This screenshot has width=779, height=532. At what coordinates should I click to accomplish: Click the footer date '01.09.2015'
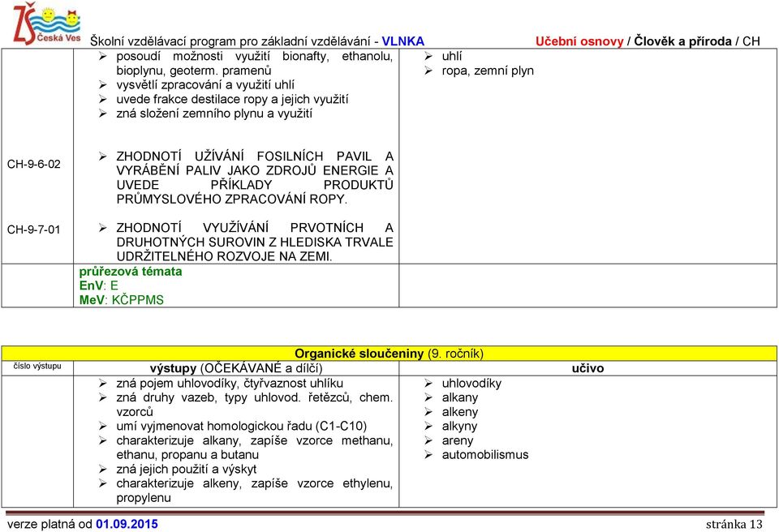(127, 524)
